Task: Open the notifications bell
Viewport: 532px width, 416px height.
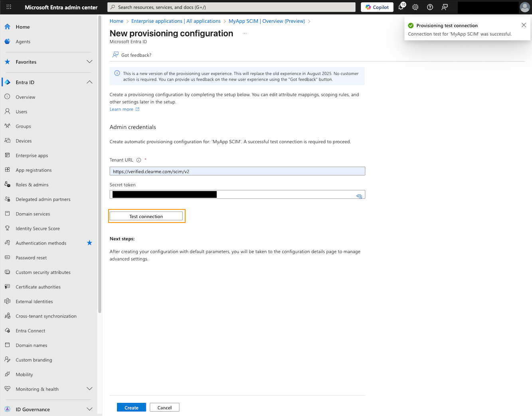Action: [401, 7]
